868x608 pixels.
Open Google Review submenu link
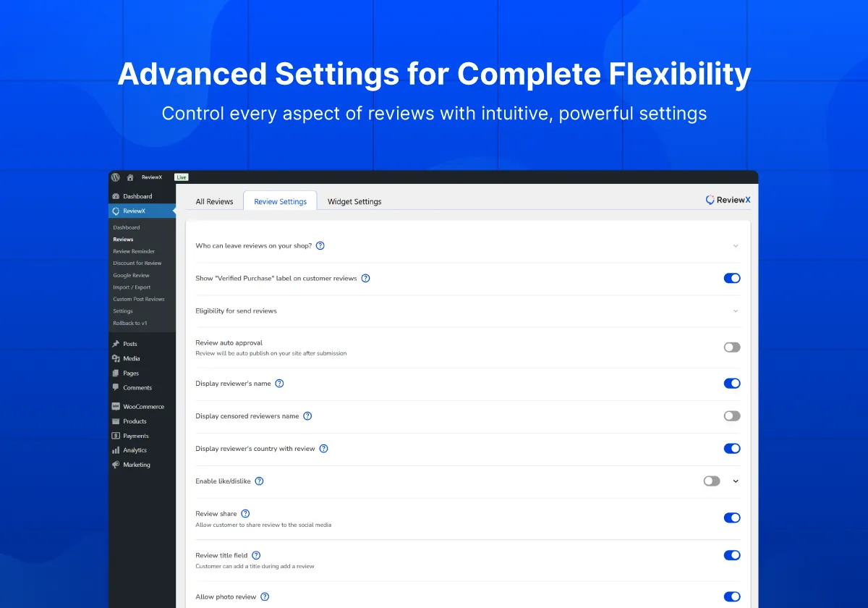click(x=131, y=275)
